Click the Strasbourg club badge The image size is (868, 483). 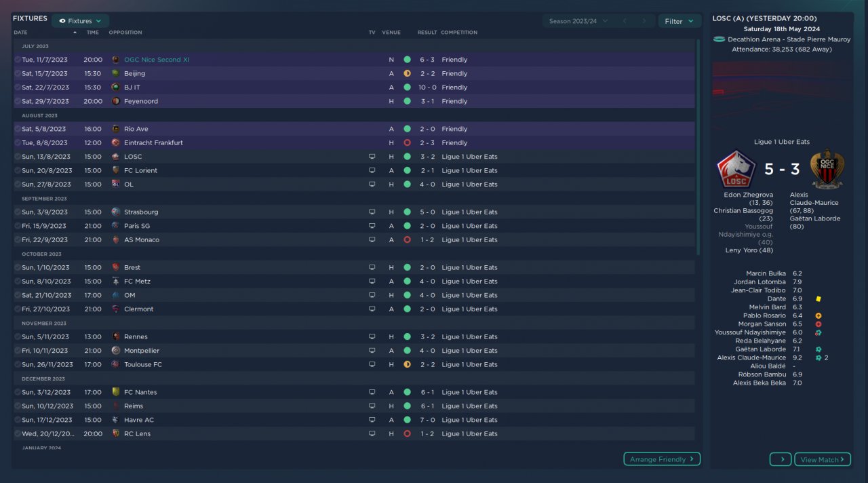point(115,212)
